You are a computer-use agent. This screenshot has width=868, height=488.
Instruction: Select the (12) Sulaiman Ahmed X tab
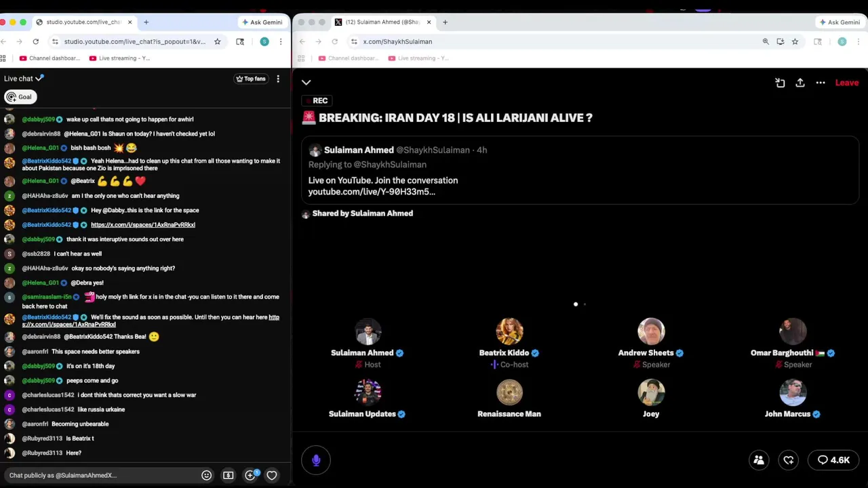(x=383, y=22)
